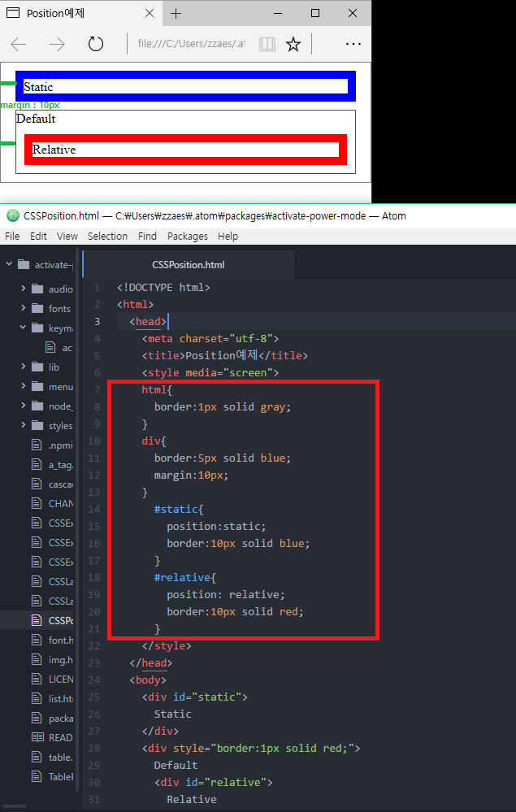Open Atom Edit menu

pos(38,237)
